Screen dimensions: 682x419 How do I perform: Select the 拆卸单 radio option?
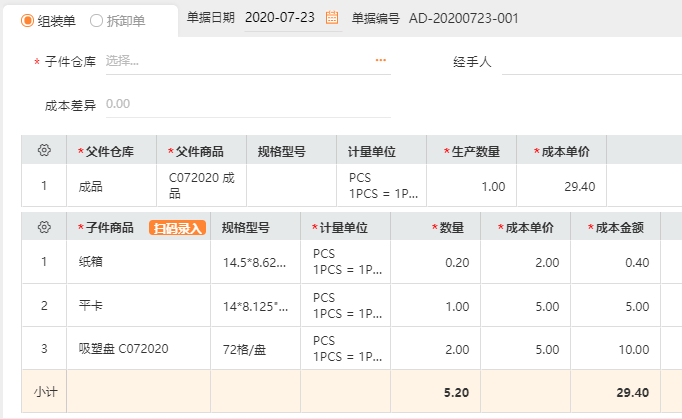[96, 20]
